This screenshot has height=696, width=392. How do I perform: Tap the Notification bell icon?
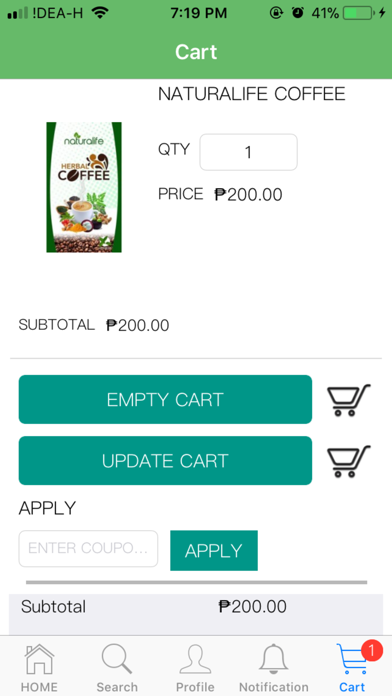coord(274,659)
